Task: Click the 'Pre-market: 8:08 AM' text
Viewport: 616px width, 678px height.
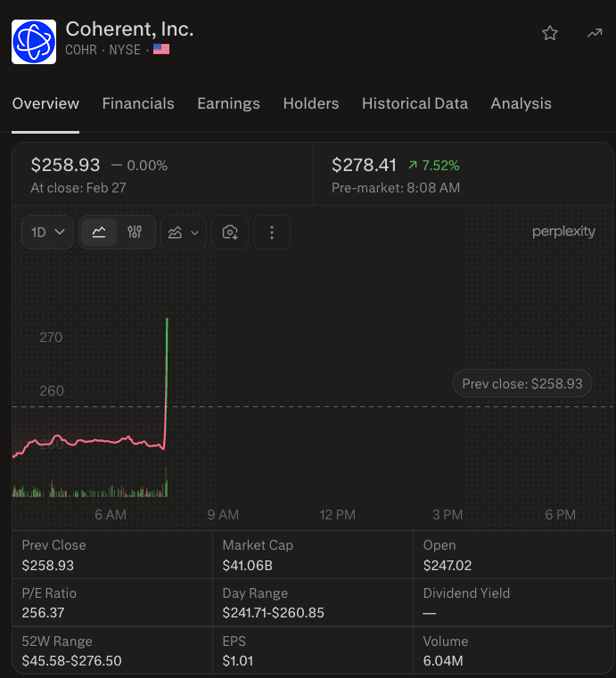Action: point(396,188)
